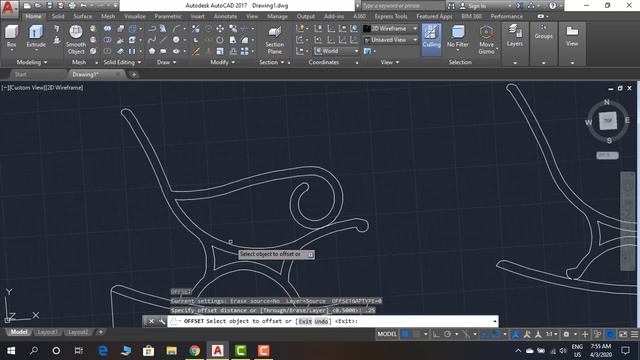Switch to the Layout1 tab

(x=47, y=332)
